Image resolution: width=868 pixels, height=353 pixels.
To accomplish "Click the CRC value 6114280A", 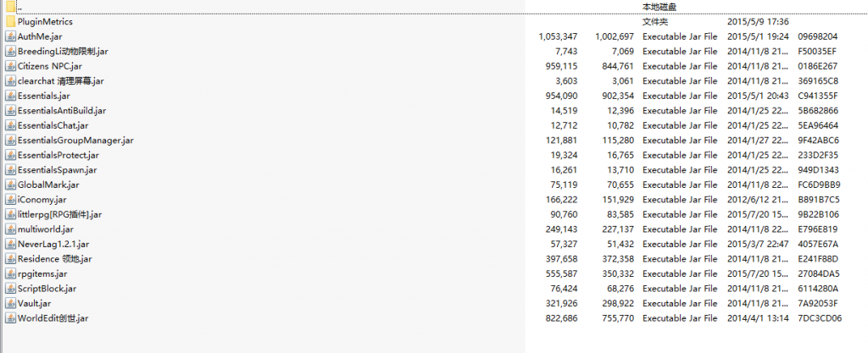I will pos(818,289).
